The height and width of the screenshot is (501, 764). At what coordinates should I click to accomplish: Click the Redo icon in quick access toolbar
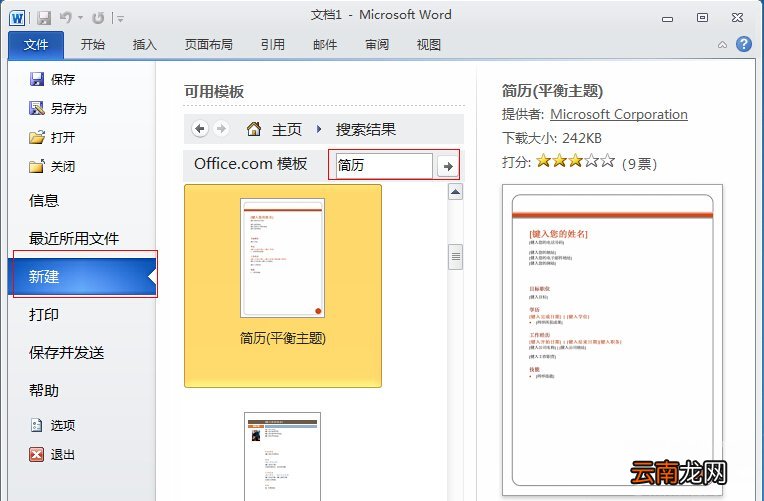pos(98,18)
